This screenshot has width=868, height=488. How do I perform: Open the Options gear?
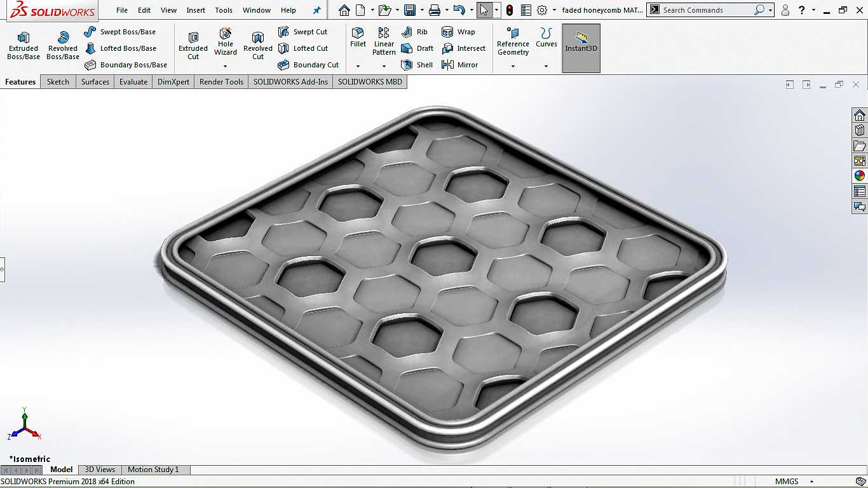click(542, 10)
